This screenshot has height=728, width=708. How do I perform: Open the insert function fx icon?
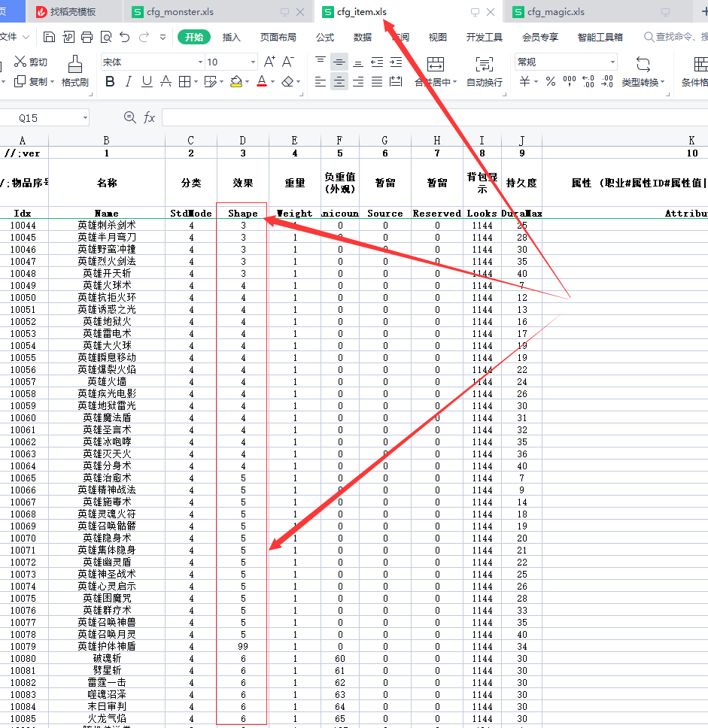149,117
